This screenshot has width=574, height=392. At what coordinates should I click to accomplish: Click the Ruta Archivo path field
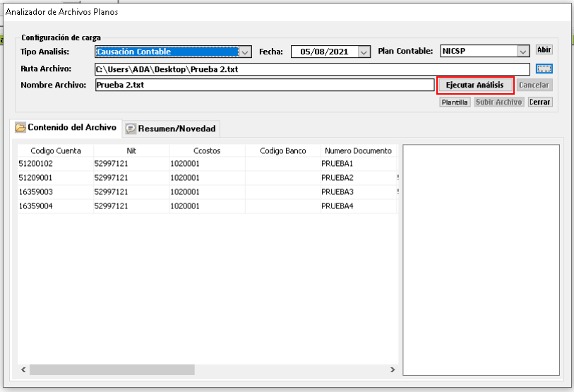pos(311,69)
